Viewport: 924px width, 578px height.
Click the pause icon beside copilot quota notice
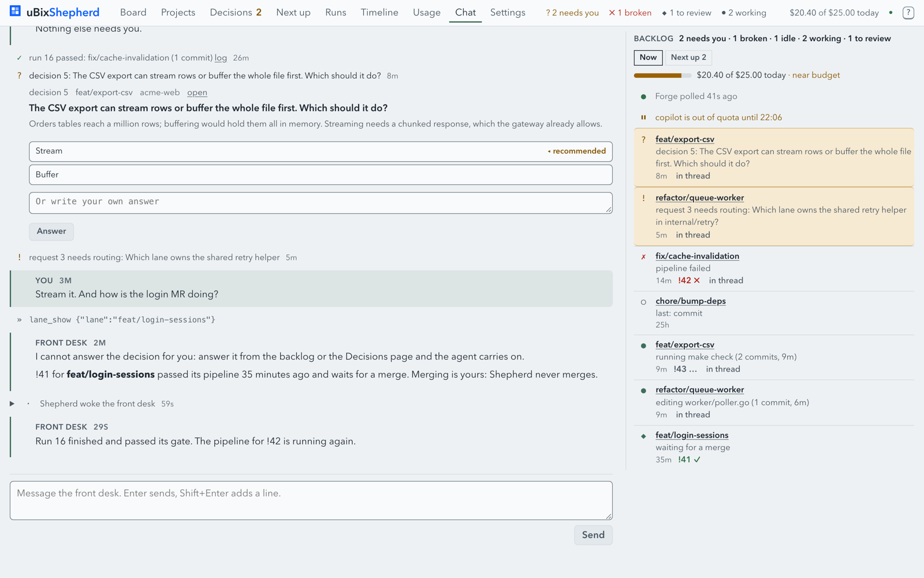pos(643,117)
